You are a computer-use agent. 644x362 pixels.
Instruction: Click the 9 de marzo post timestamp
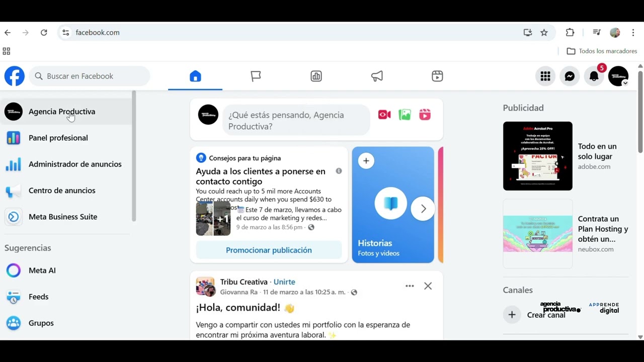[270, 227]
